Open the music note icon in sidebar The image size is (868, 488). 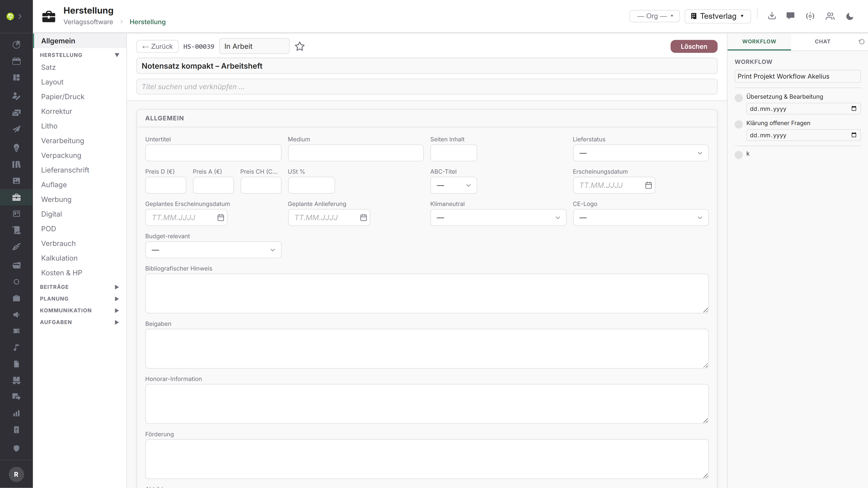[x=16, y=348]
